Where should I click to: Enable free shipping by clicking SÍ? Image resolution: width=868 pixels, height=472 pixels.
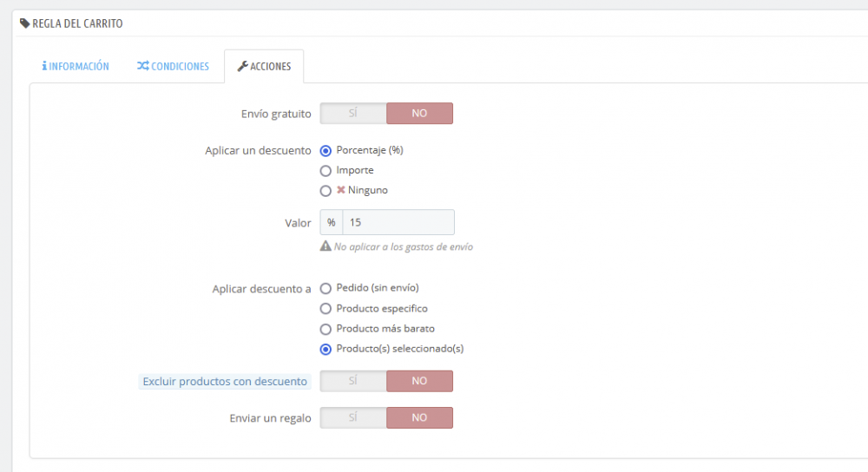[353, 114]
